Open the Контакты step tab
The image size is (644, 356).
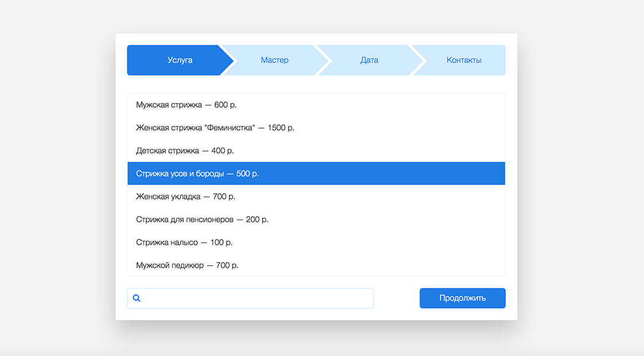point(463,60)
